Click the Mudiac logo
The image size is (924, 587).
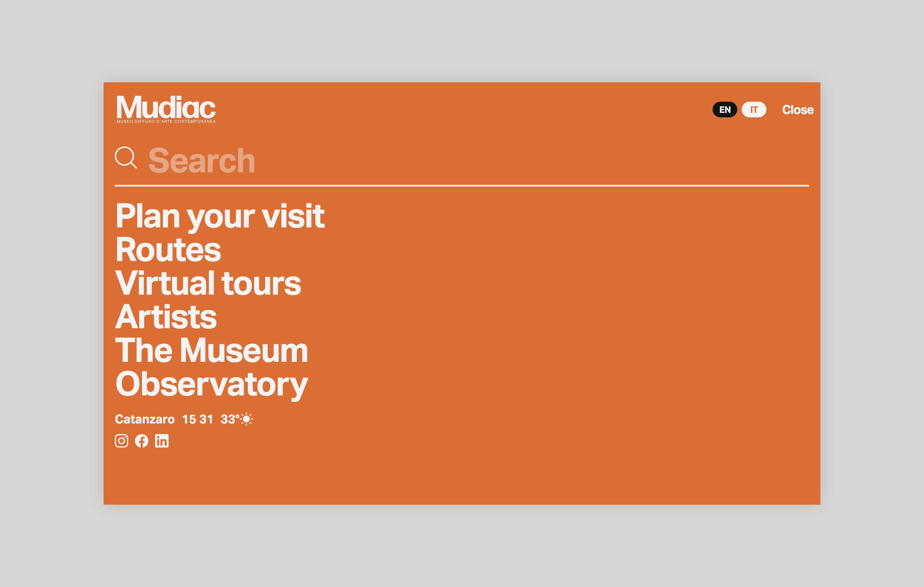(x=166, y=109)
